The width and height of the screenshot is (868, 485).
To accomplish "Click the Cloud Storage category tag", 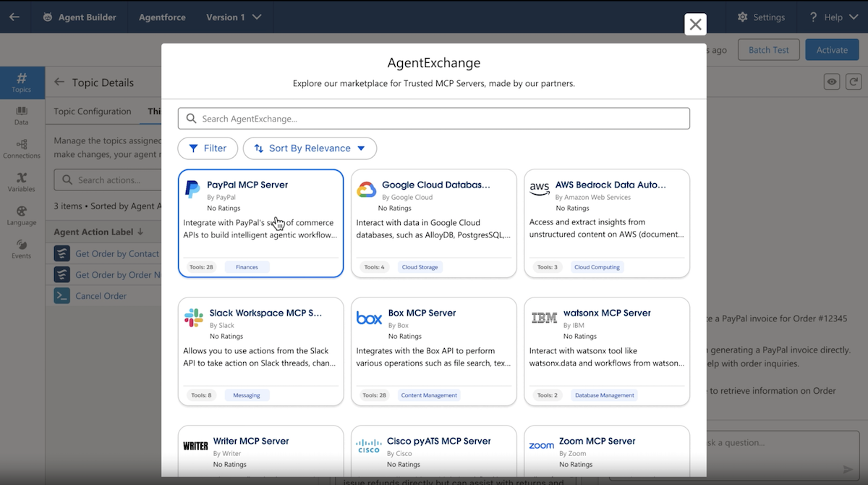I will point(420,267).
